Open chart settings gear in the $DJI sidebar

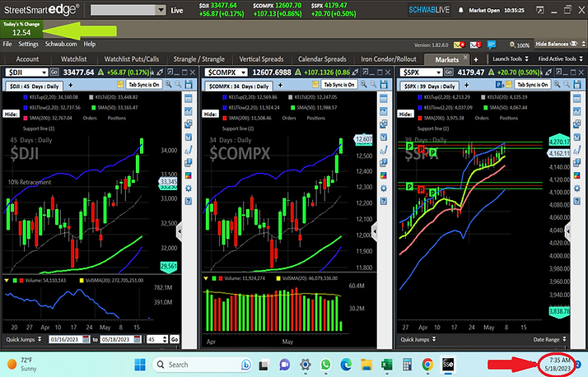pyautogui.click(x=189, y=188)
